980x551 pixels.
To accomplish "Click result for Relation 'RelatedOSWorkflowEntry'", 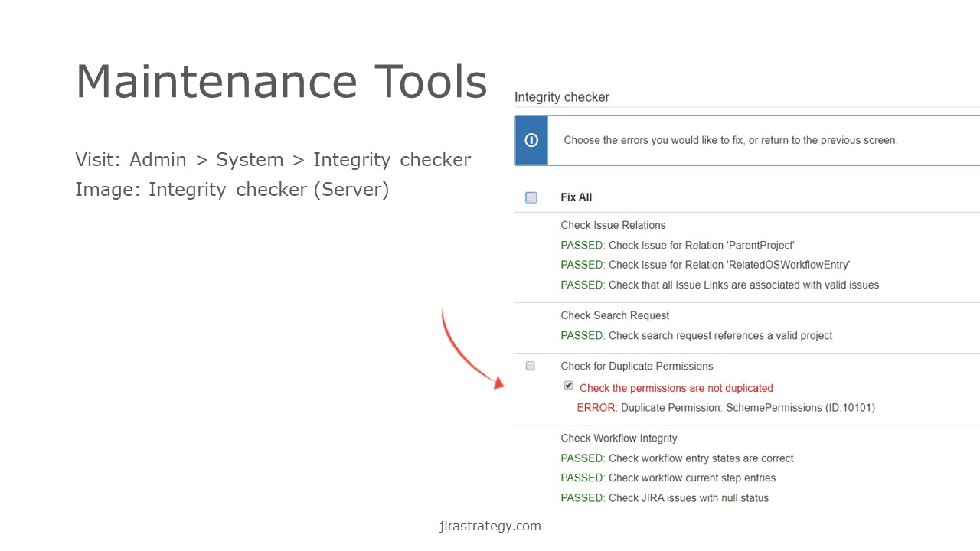I will 705,265.
